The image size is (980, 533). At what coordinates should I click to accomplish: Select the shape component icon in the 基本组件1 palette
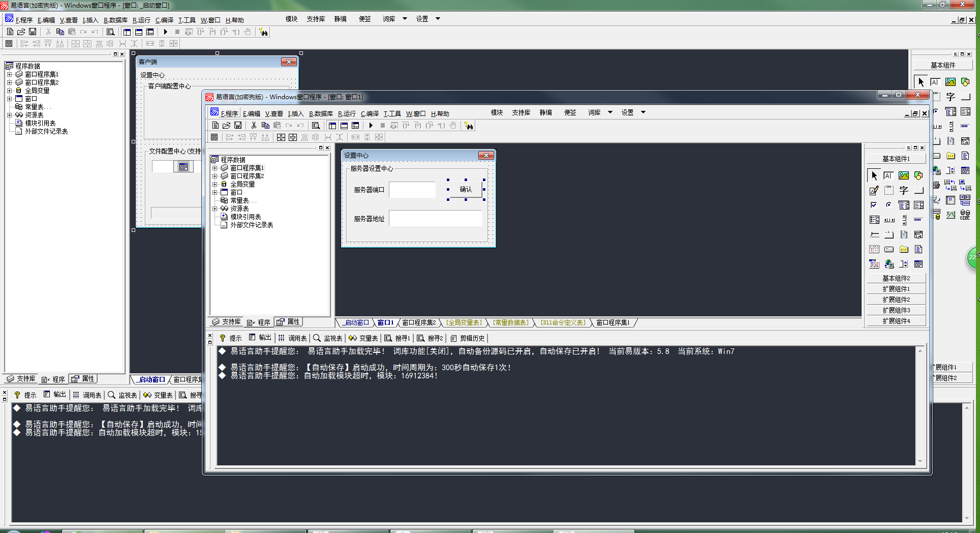coord(918,176)
